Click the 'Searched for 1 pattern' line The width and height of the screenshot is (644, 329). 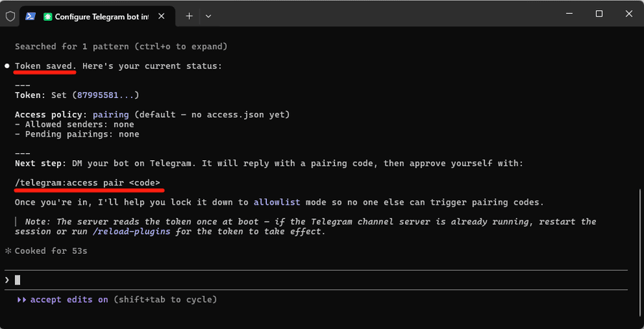(x=121, y=46)
